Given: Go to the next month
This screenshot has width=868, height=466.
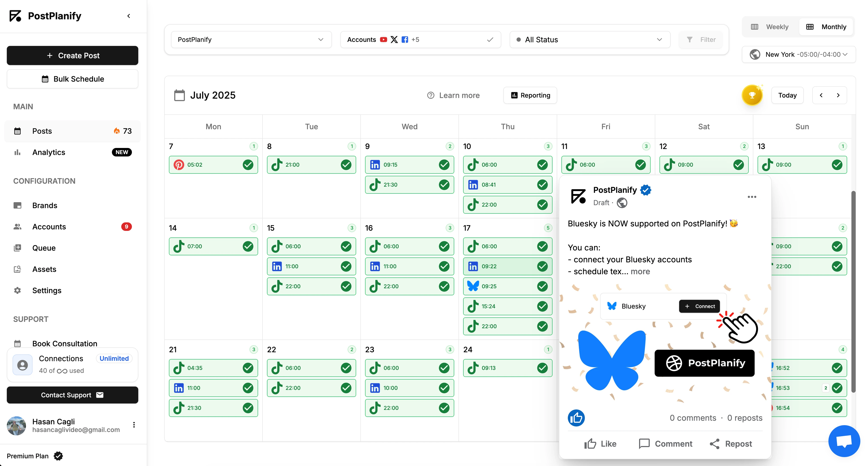Looking at the screenshot, I should tap(838, 95).
